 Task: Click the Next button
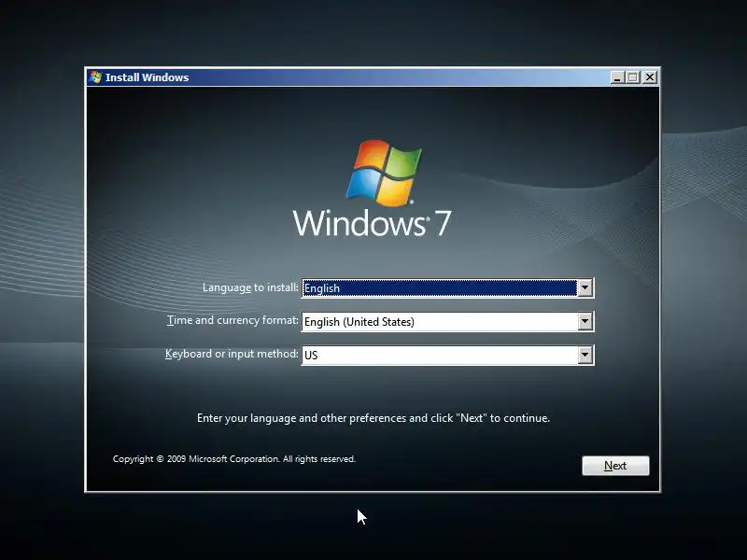pyautogui.click(x=615, y=466)
